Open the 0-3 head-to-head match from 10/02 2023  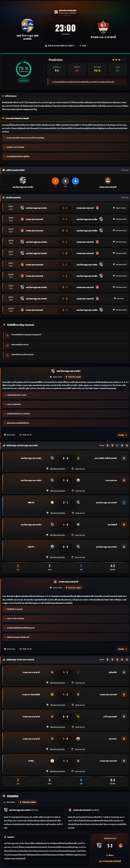[x=65, y=230]
